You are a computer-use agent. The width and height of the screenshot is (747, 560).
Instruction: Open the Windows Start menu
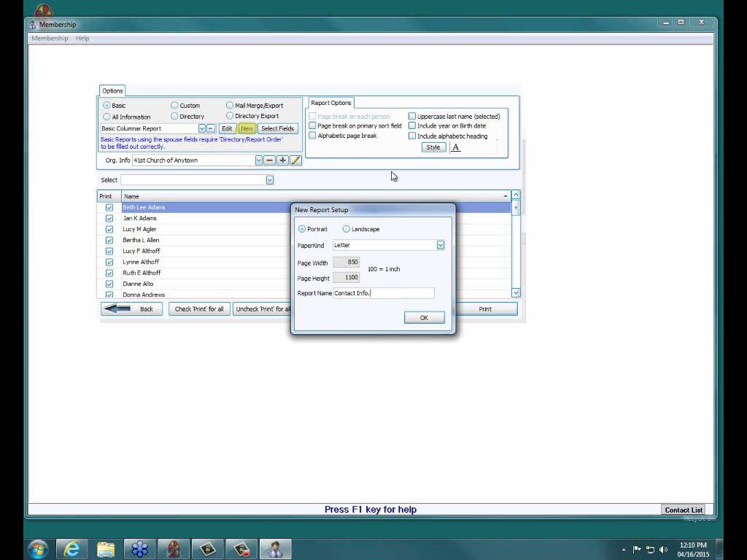(x=37, y=549)
